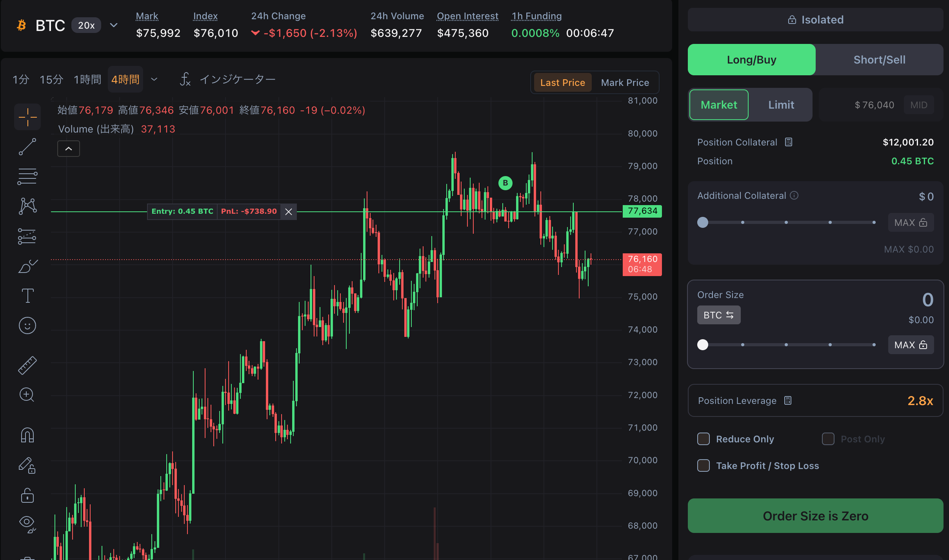Select the brush drawing tool

27,266
